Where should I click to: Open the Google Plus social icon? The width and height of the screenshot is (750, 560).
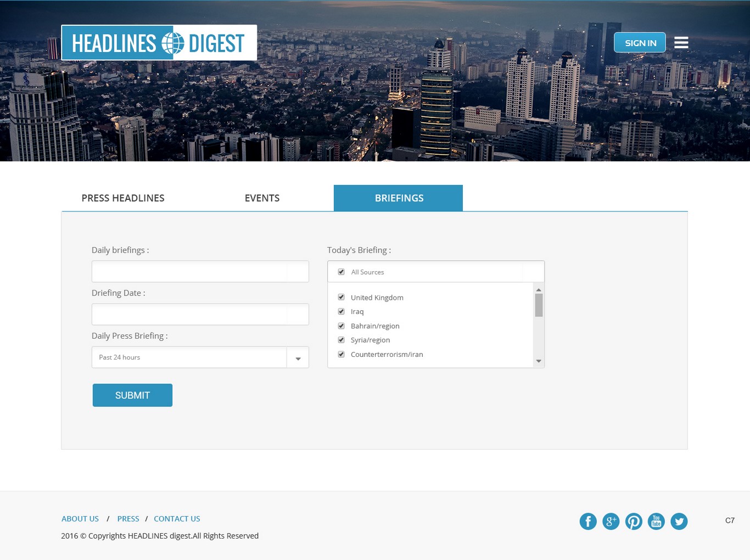(611, 522)
